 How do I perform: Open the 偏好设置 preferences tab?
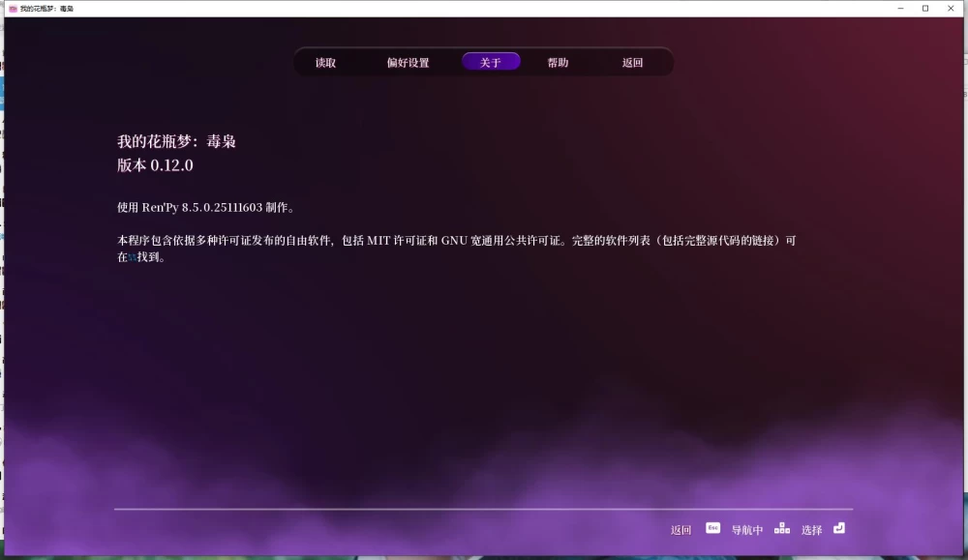coord(408,62)
